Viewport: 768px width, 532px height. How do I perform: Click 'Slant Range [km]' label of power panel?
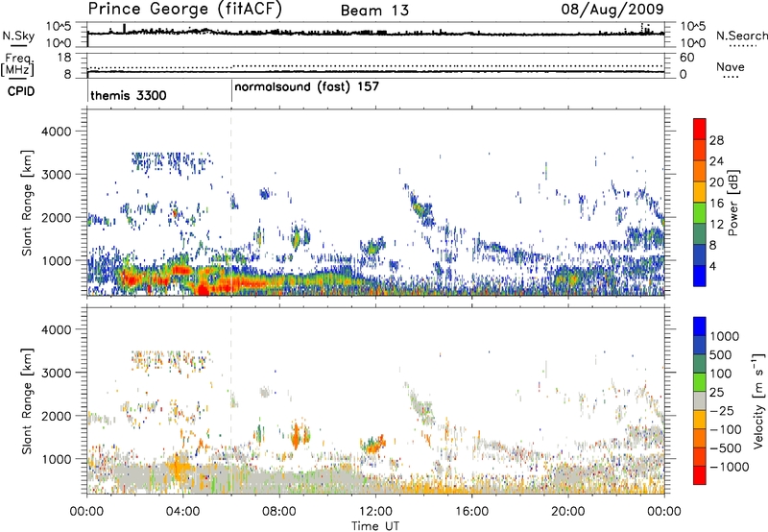click(27, 203)
